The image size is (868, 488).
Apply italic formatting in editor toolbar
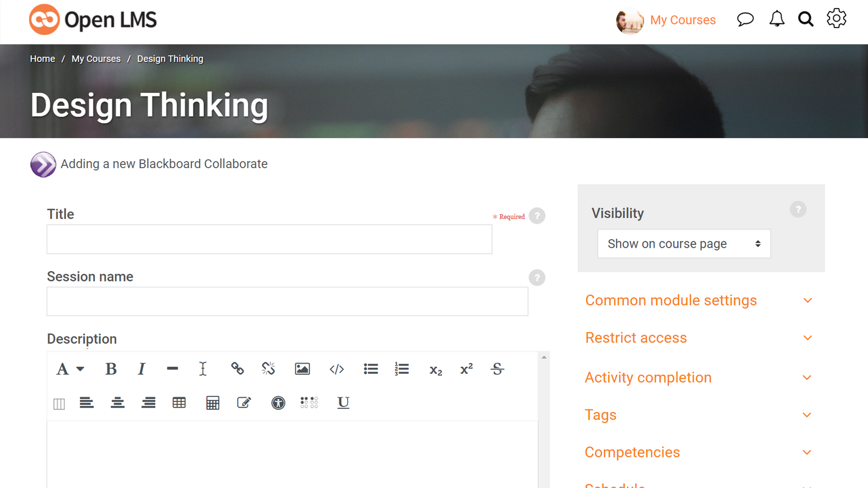click(142, 369)
